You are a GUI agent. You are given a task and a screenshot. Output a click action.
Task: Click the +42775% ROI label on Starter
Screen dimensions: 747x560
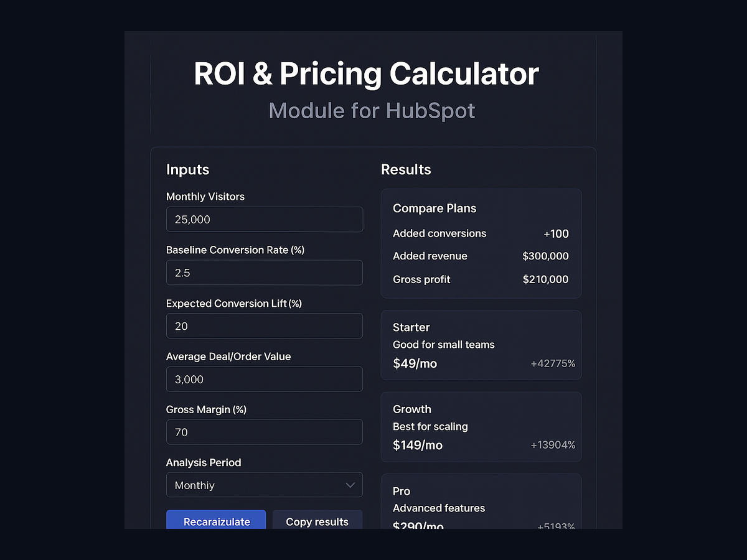tap(553, 363)
